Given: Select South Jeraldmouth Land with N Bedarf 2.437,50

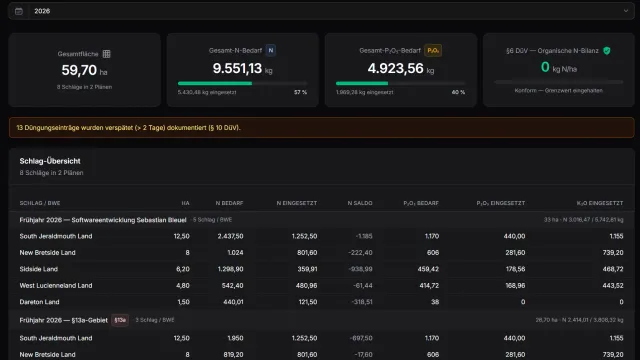Looking at the screenshot, I should [321, 236].
